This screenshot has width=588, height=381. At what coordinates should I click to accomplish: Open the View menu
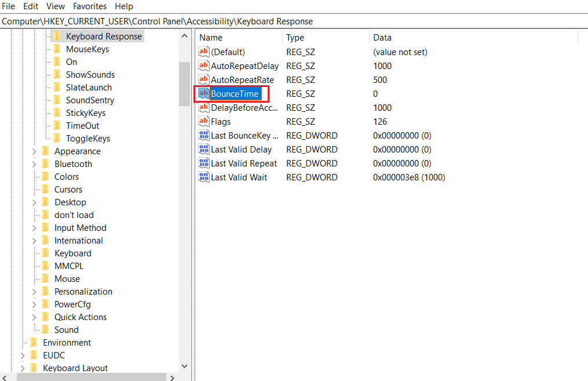56,6
